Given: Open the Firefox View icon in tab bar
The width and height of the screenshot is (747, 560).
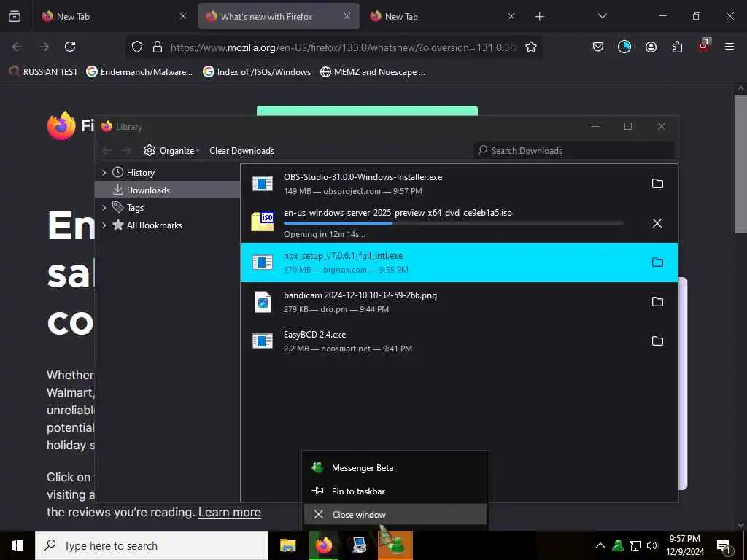Looking at the screenshot, I should pos(15,16).
